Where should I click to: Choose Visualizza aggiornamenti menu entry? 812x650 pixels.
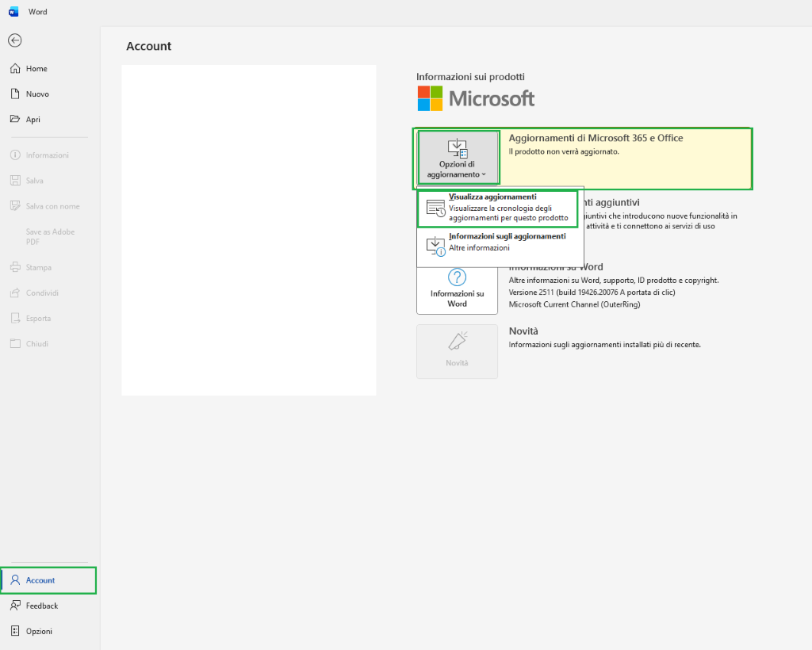[497, 208]
